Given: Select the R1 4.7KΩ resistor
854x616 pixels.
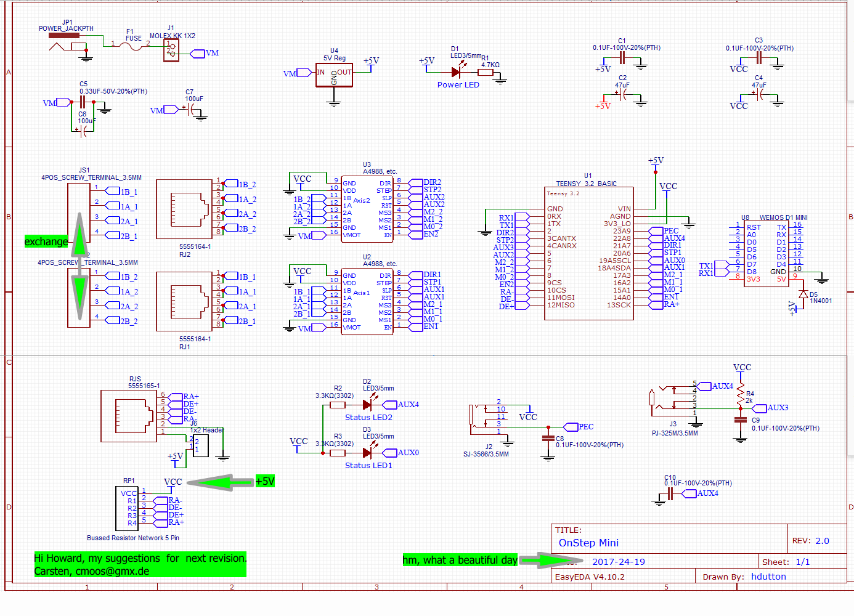Looking at the screenshot, I should (x=486, y=72).
